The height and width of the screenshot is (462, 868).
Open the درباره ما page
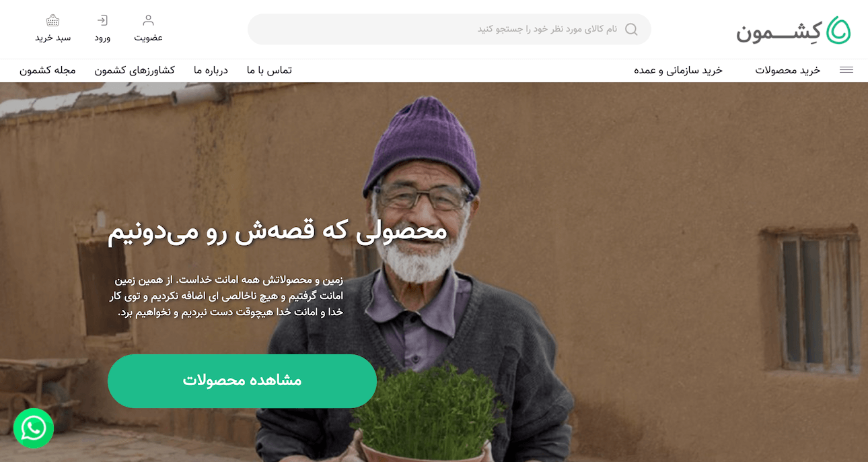click(x=211, y=70)
